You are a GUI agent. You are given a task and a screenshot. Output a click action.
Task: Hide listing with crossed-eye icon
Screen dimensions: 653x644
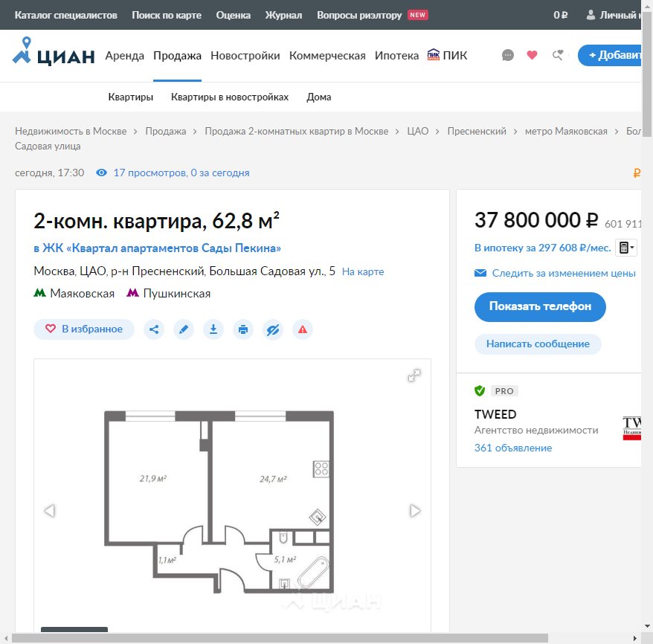(272, 329)
